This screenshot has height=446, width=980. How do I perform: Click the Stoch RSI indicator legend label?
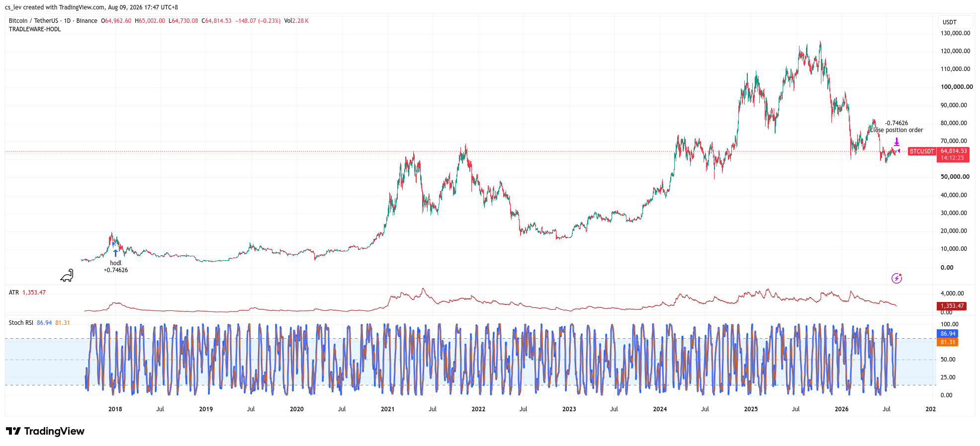tap(21, 323)
